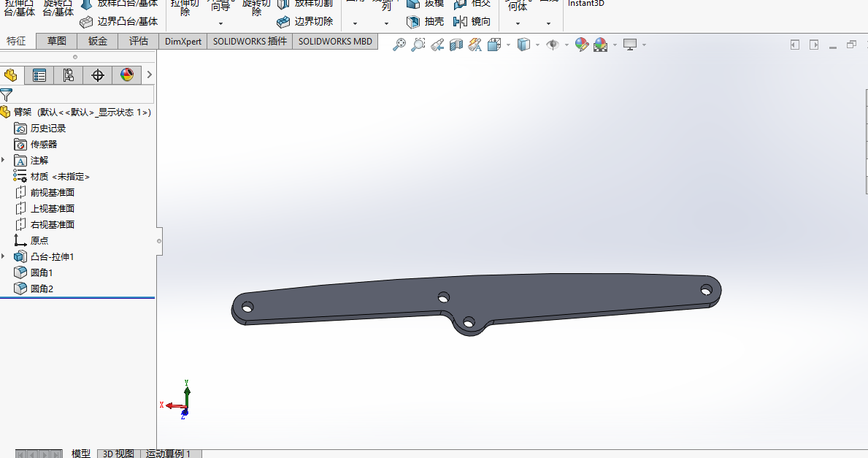The image size is (868, 458).
Task: Select the 上视基准面 plane
Action: pyautogui.click(x=45, y=209)
